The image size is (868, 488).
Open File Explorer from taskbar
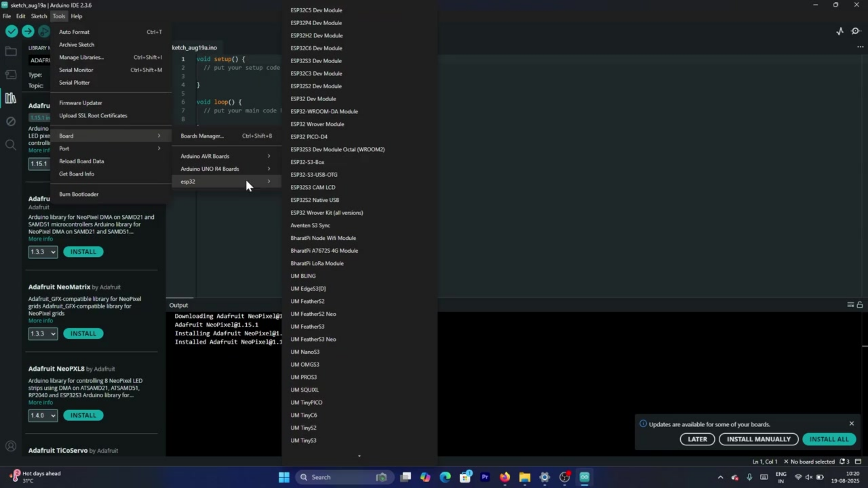524,478
